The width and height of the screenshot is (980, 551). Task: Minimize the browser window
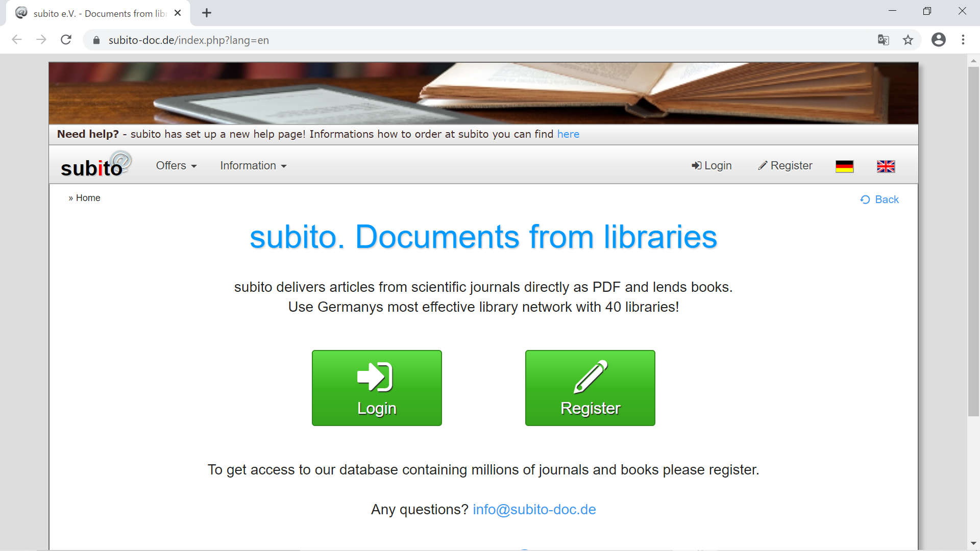892,11
